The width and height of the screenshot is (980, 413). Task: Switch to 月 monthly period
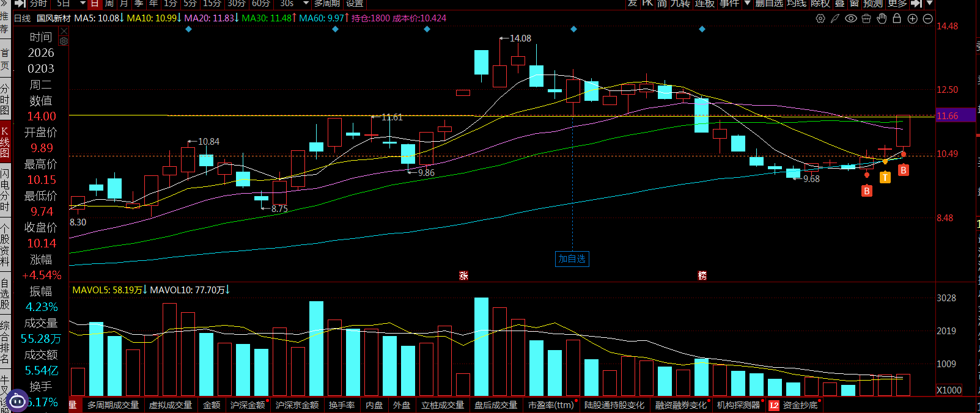click(124, 3)
